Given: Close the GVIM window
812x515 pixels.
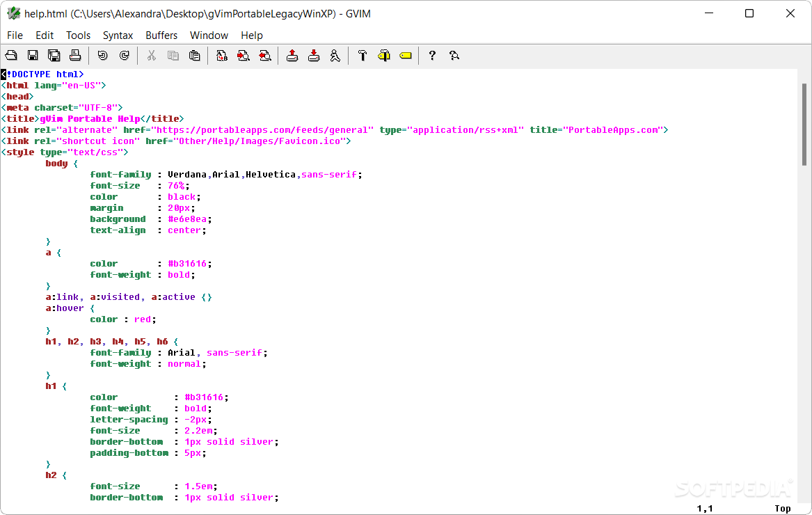Looking at the screenshot, I should click(790, 13).
